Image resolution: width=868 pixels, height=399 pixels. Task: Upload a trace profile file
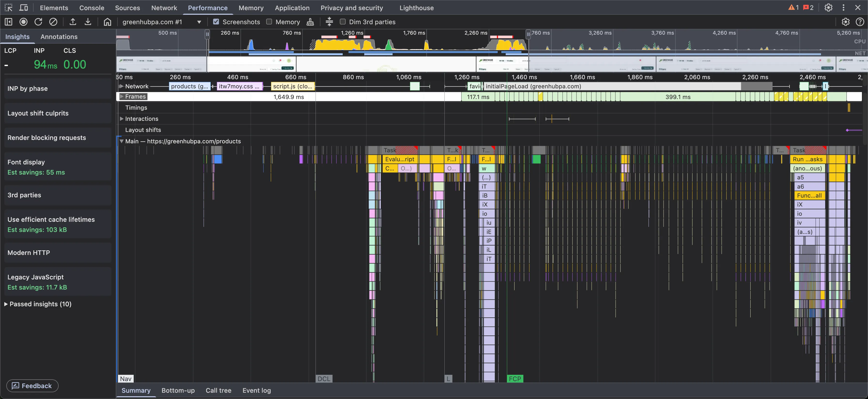(73, 22)
